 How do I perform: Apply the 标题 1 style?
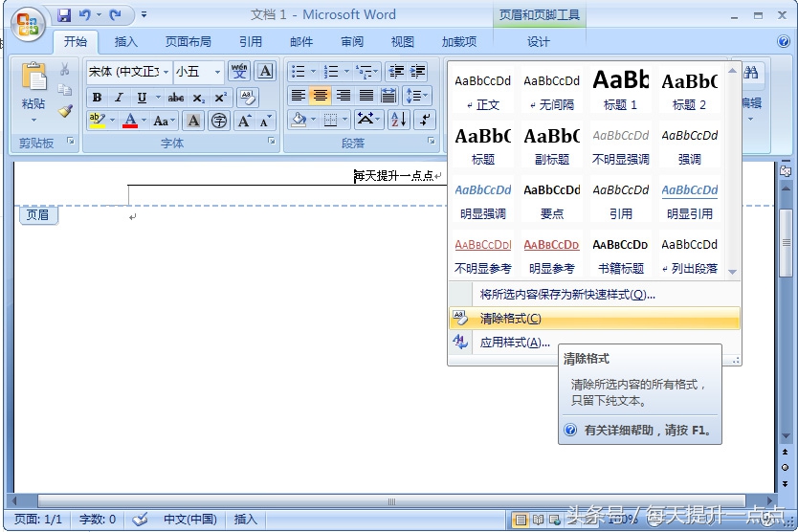[x=620, y=90]
